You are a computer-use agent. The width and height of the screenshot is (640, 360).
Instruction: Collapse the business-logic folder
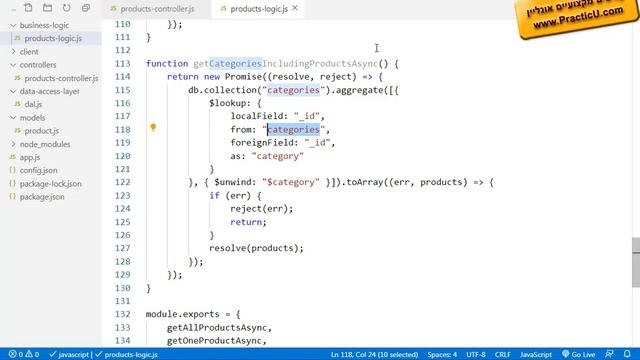[44, 25]
